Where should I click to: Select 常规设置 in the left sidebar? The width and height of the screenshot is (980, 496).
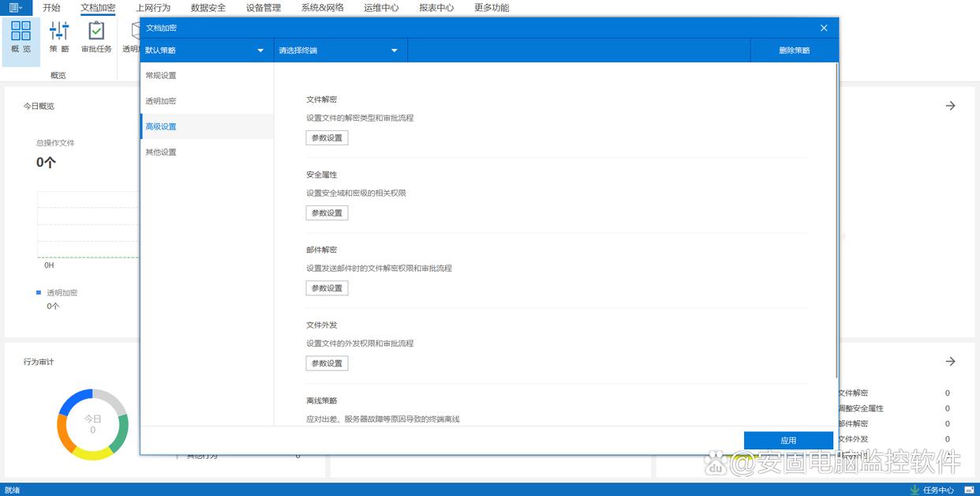(x=161, y=76)
